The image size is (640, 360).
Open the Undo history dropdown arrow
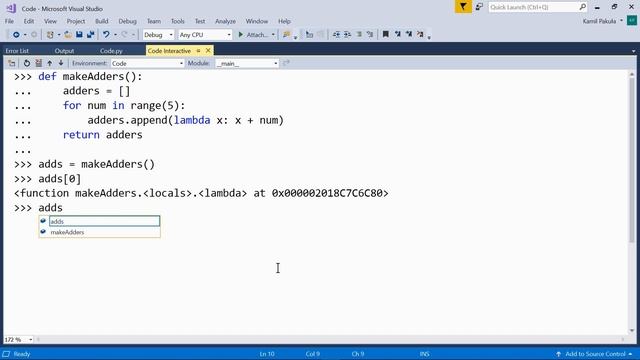pyautogui.click(x=115, y=35)
